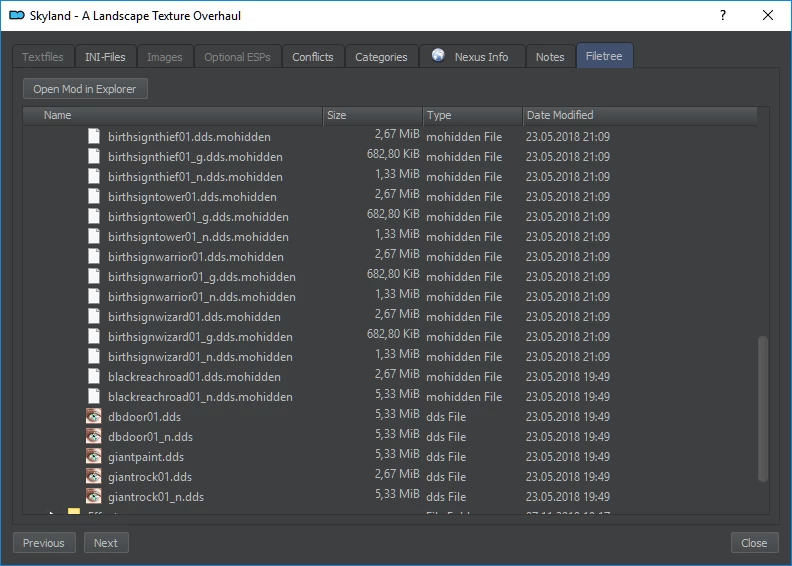Click the giantpaint.dds file icon
Viewport: 792px width, 566px height.
tap(93, 456)
